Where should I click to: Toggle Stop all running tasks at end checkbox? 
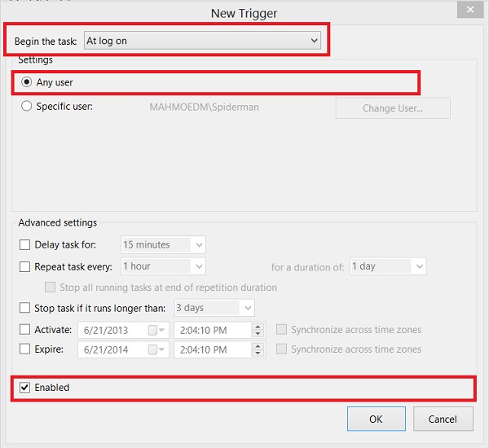coord(50,288)
